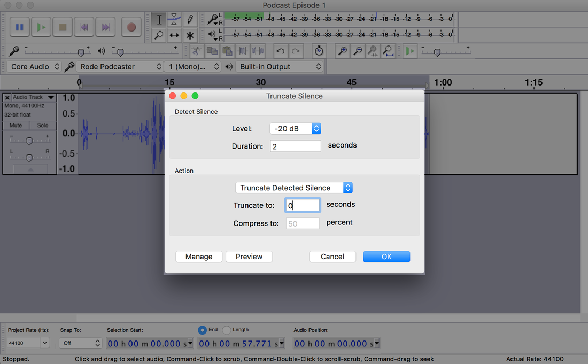Click the Preview button

click(x=249, y=257)
